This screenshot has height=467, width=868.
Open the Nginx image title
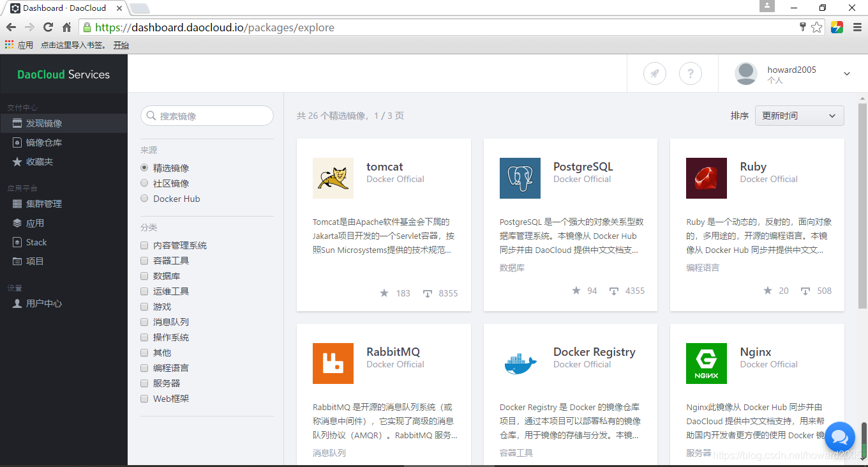coord(756,352)
